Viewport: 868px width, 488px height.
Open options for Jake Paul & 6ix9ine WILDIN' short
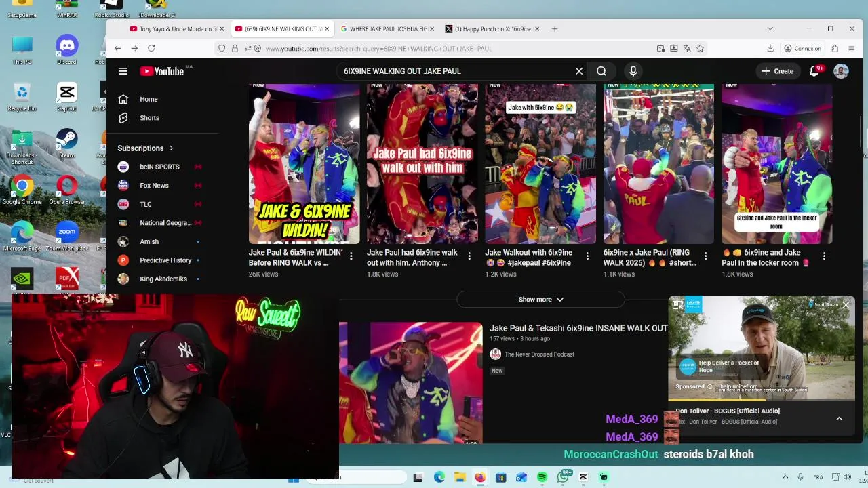click(x=351, y=256)
